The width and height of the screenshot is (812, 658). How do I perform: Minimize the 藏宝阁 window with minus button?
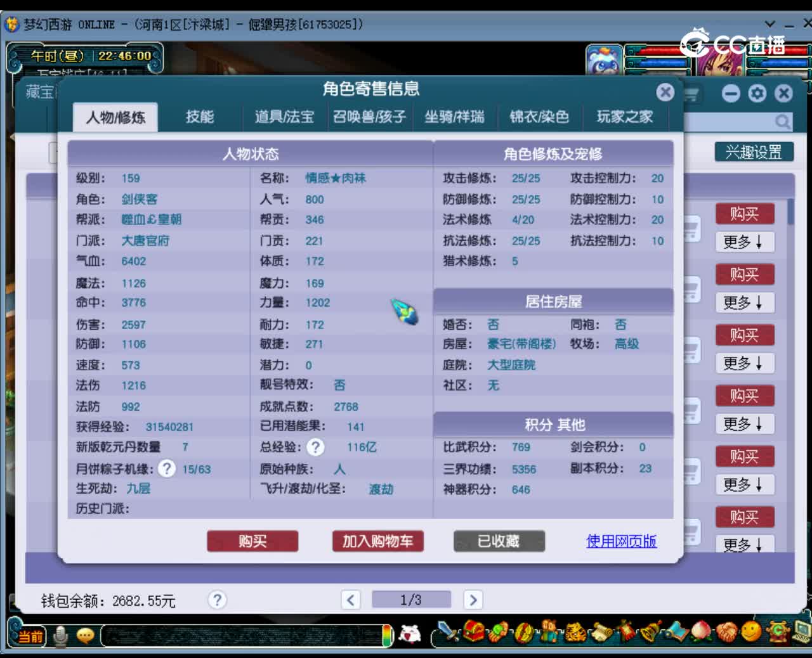(x=731, y=94)
